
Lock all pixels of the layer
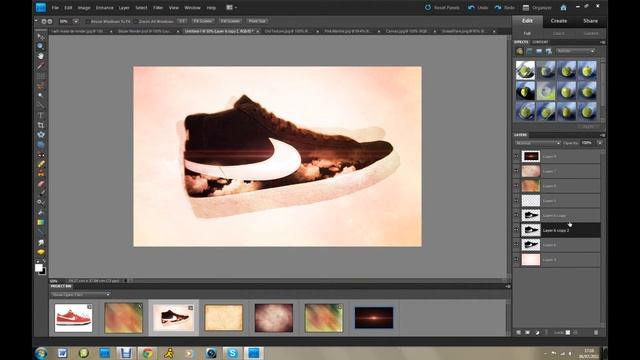(x=576, y=333)
